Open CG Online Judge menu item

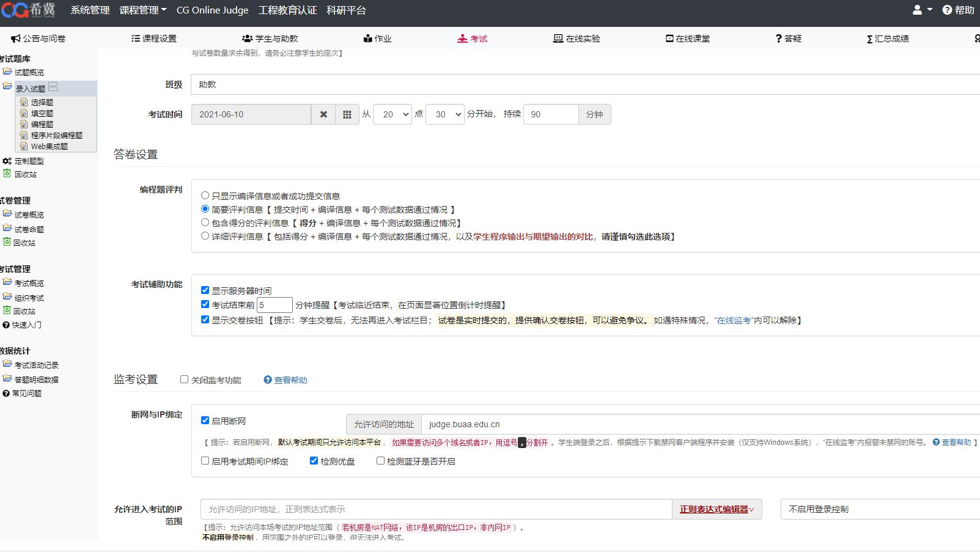pos(213,10)
